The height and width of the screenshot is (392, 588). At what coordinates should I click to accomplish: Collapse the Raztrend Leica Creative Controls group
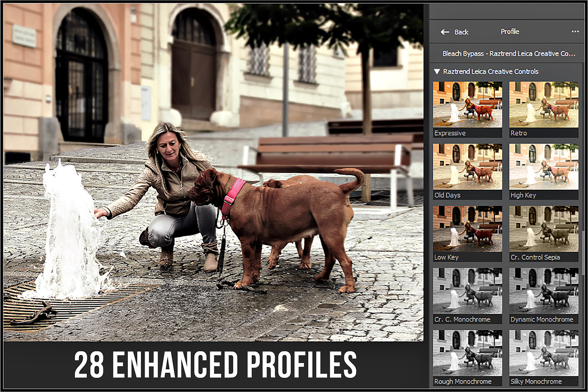coord(437,72)
